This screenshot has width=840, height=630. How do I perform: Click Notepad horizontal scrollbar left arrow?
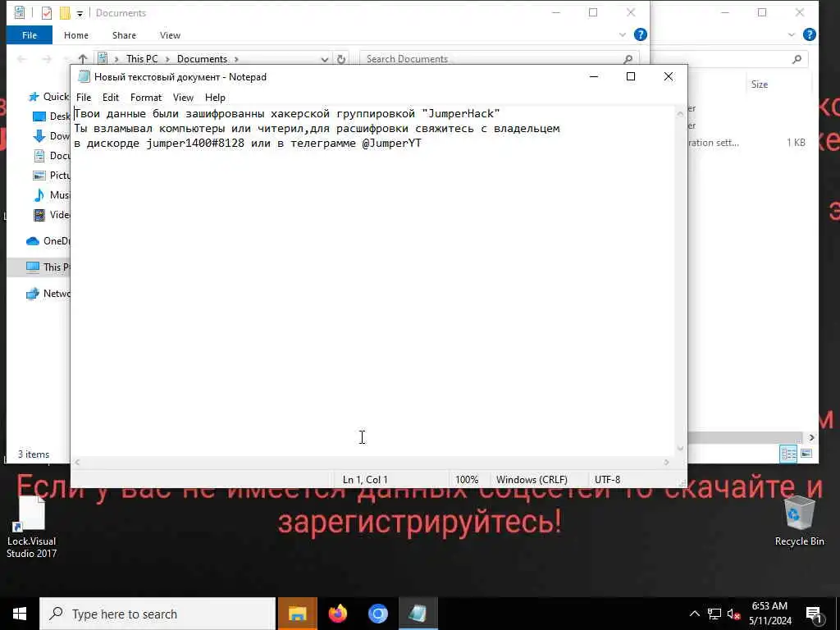point(77,463)
